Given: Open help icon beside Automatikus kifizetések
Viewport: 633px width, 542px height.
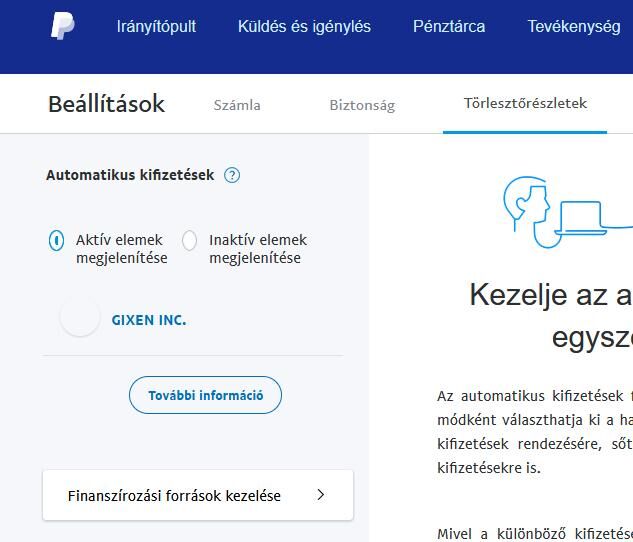Looking at the screenshot, I should (x=232, y=175).
